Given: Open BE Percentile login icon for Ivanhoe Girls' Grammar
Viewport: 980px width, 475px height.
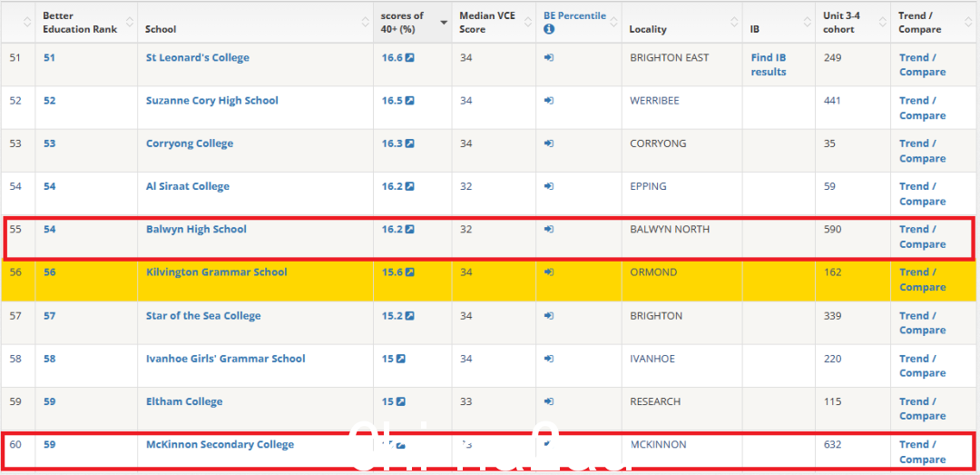Looking at the screenshot, I should (549, 359).
